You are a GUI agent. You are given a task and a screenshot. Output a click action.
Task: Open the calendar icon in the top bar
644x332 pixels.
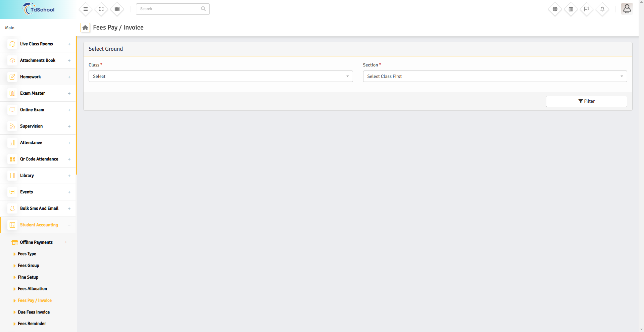point(571,9)
